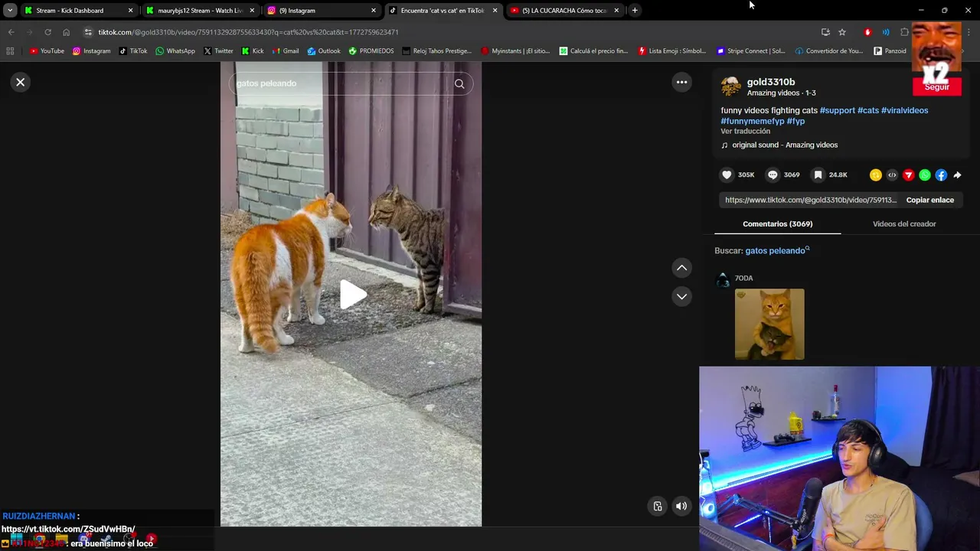Image resolution: width=980 pixels, height=551 pixels.
Task: Open original sound - Amazing videos
Action: pos(784,145)
